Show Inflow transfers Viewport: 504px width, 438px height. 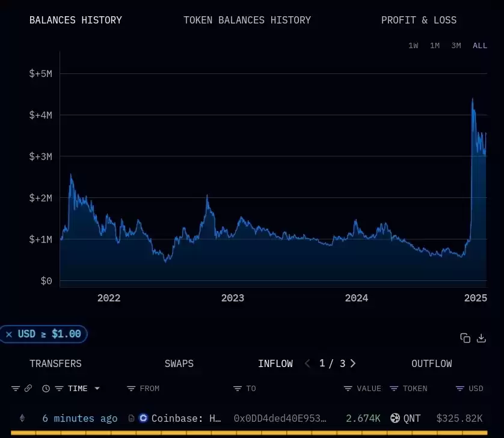point(275,363)
